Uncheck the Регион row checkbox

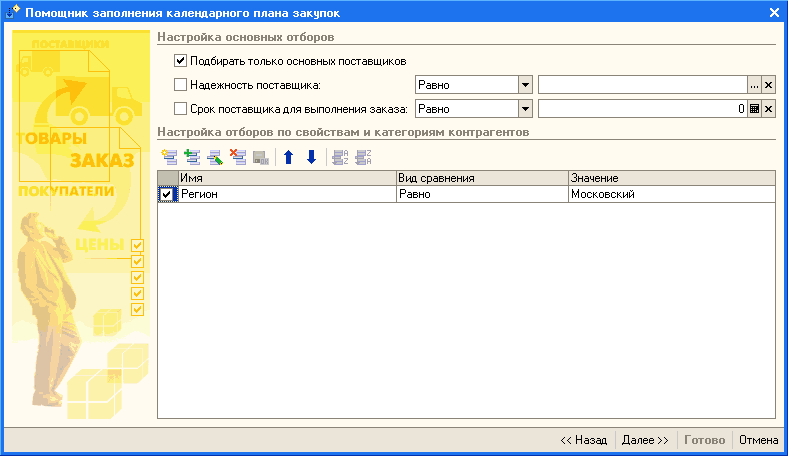point(167,195)
